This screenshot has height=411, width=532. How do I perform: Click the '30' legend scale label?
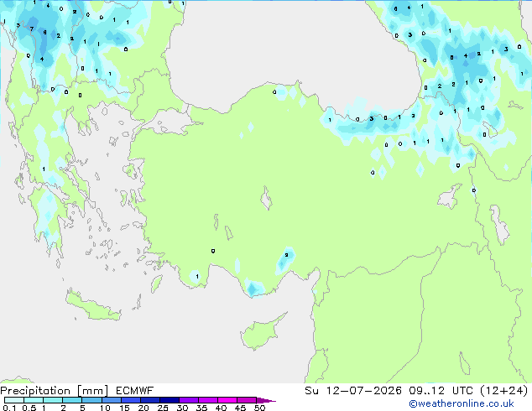point(182,408)
